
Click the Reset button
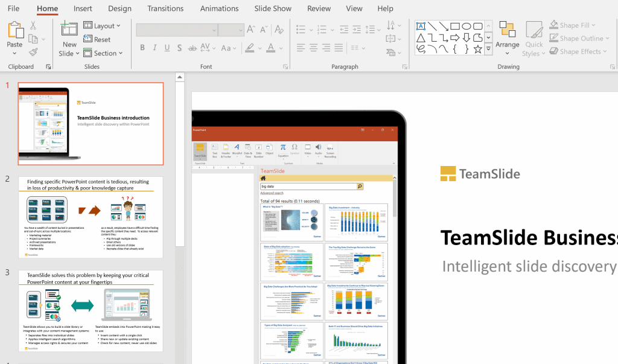tap(100, 39)
